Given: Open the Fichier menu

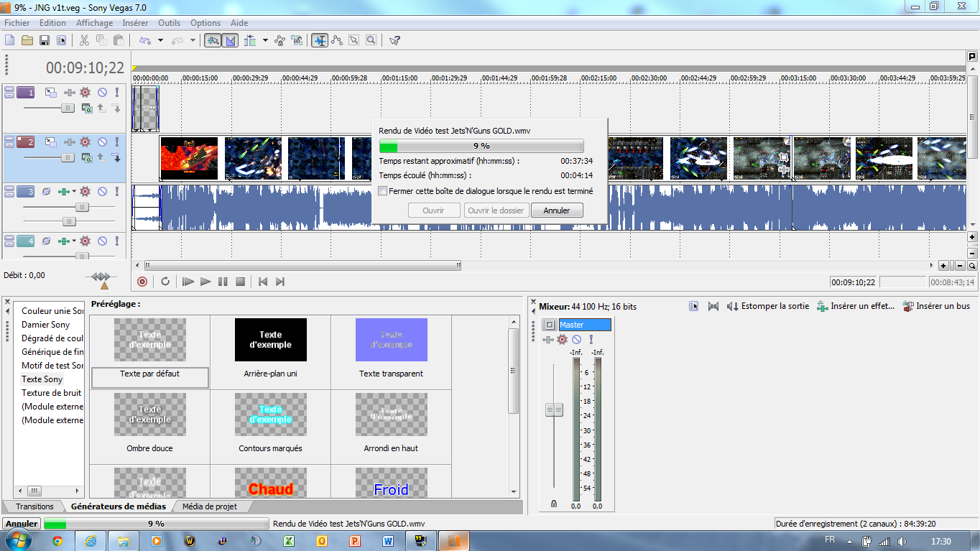Looking at the screenshot, I should [x=17, y=23].
